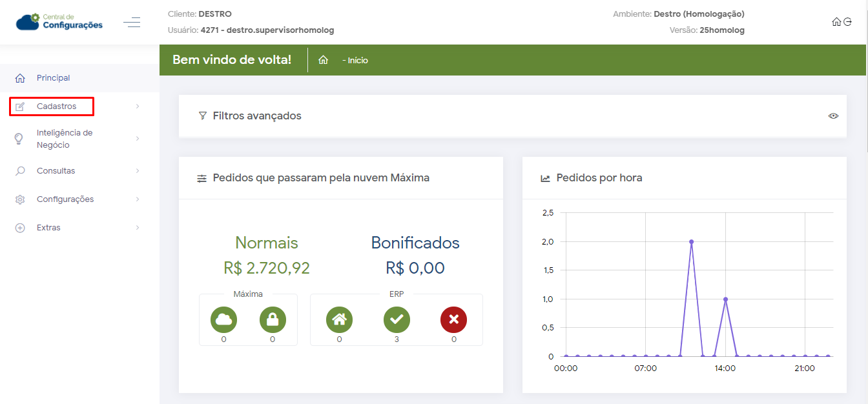Expand the Cadastros submenu arrow
868x404 pixels.
click(138, 106)
